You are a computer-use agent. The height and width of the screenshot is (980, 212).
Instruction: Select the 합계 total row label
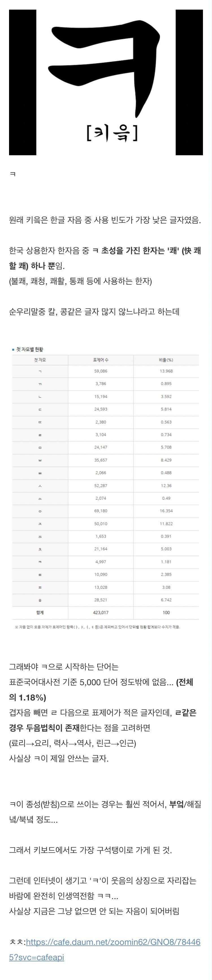(x=40, y=612)
